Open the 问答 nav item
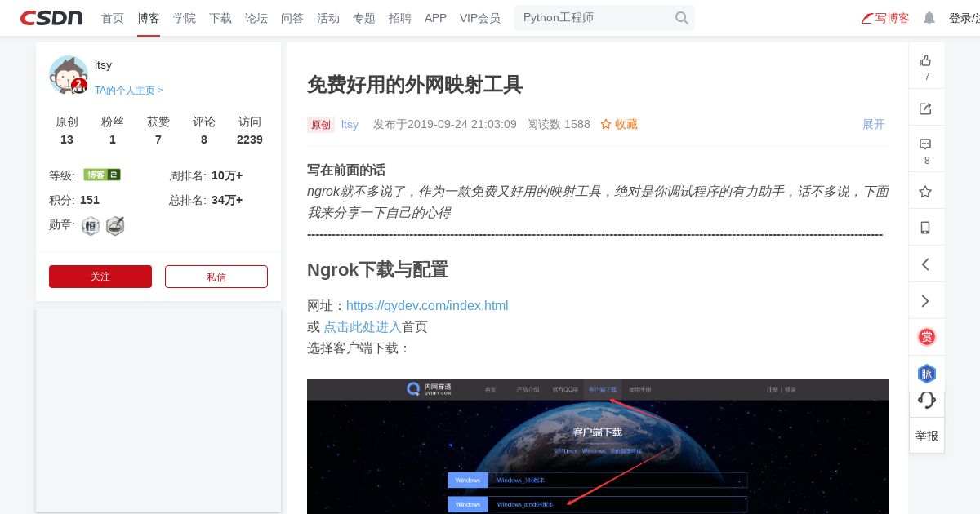The image size is (980, 514). click(x=292, y=18)
